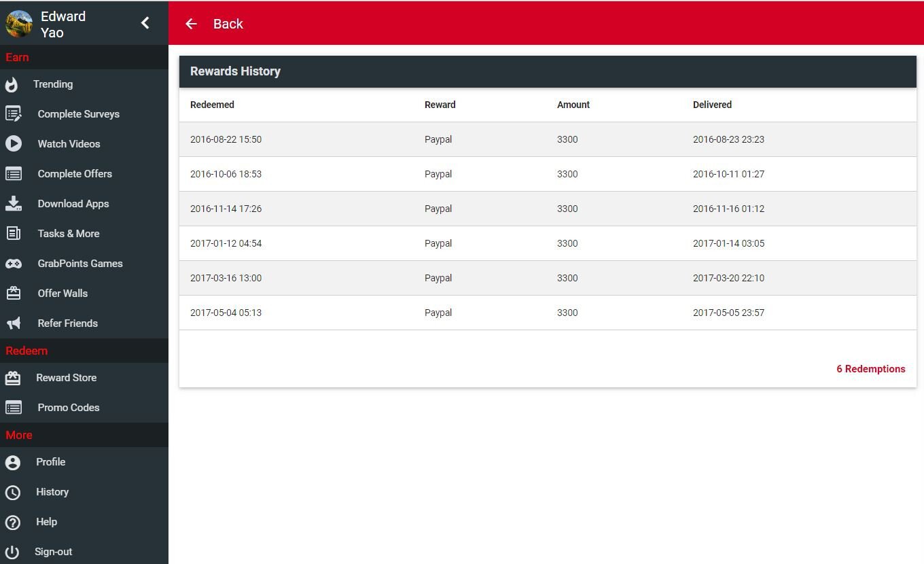Open the Reward Store
The height and width of the screenshot is (564, 924).
click(x=67, y=378)
